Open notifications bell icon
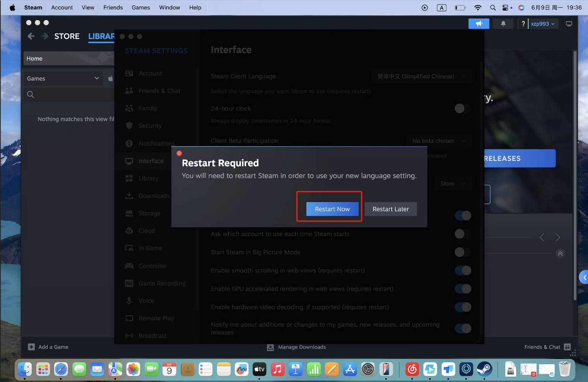Image resolution: width=588 pixels, height=382 pixels. (503, 24)
